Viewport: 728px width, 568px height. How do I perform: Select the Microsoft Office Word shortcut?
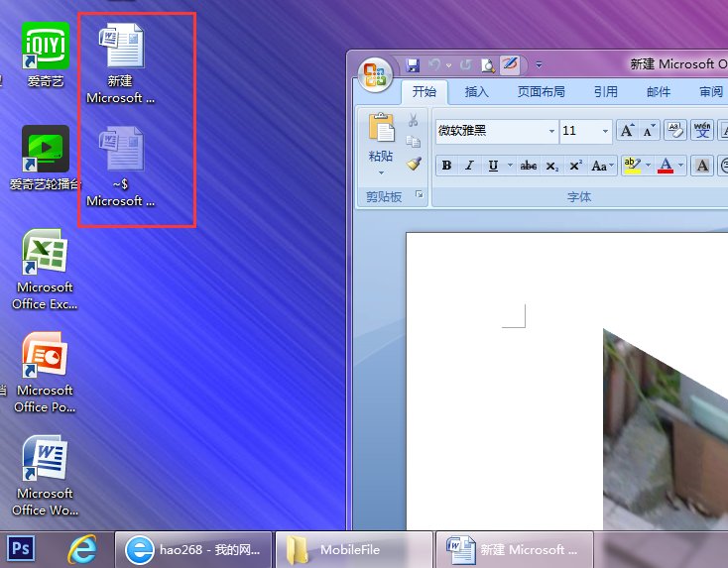(x=45, y=476)
